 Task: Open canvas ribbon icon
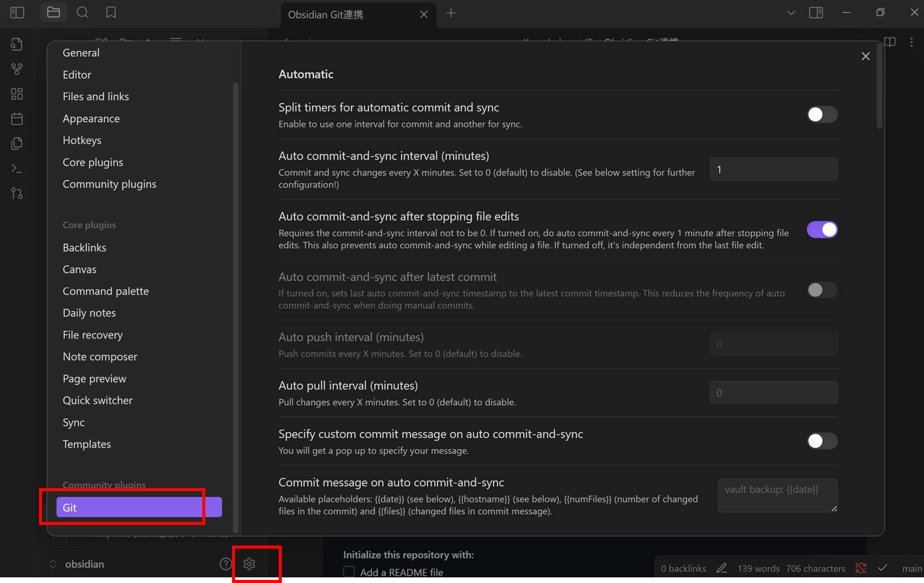pos(17,94)
